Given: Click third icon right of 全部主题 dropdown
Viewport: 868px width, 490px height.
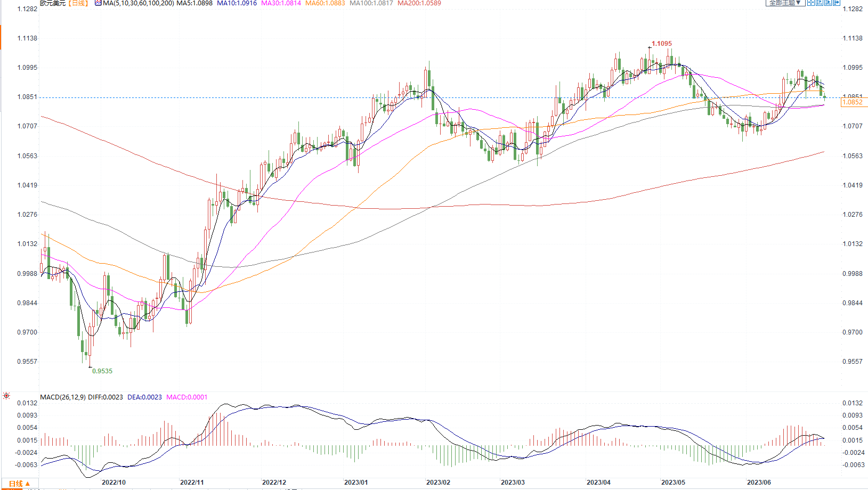Looking at the screenshot, I should click(828, 3).
